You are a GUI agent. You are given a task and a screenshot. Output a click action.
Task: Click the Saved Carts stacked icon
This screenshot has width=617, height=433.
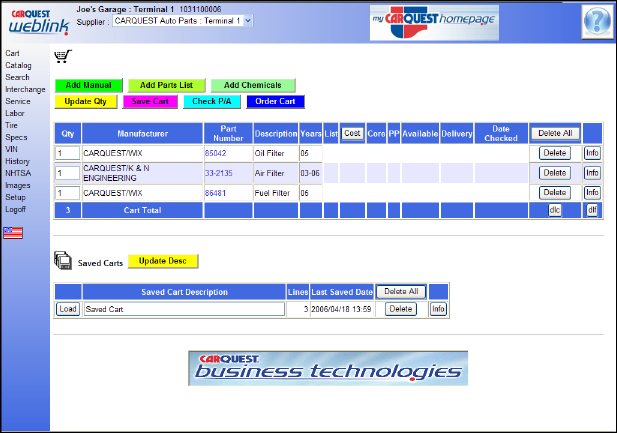[x=63, y=260]
